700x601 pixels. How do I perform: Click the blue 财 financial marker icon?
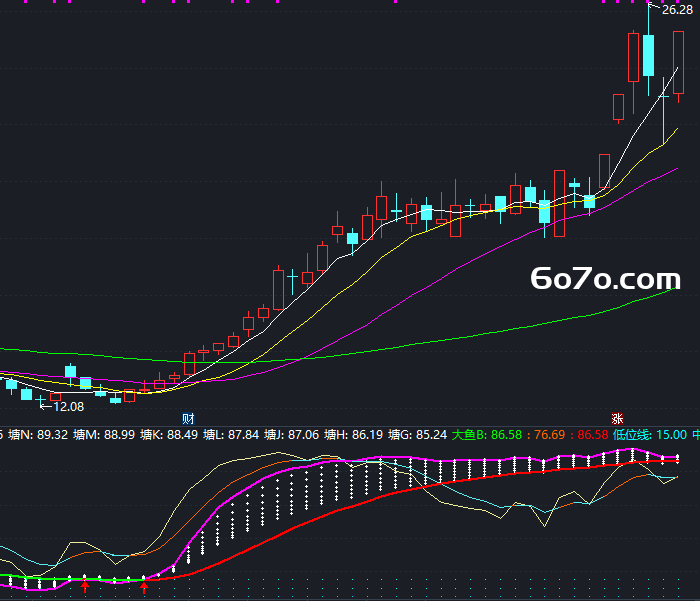(x=188, y=418)
